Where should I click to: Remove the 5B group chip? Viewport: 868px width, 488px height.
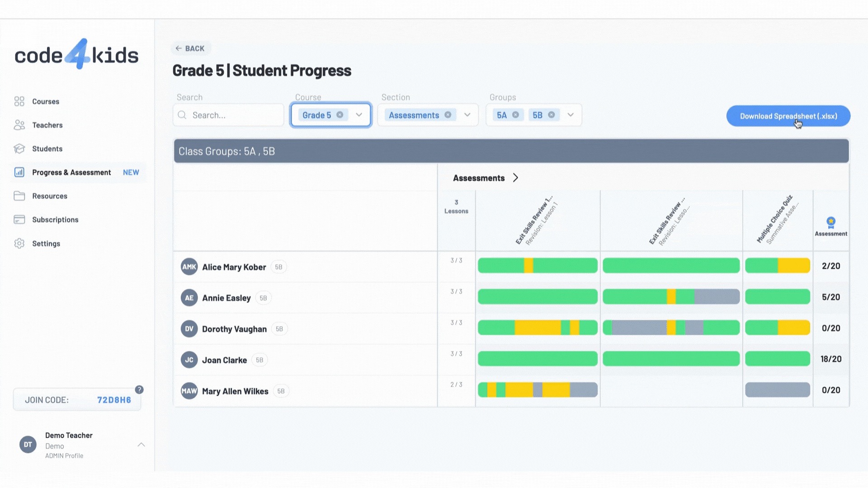click(552, 115)
